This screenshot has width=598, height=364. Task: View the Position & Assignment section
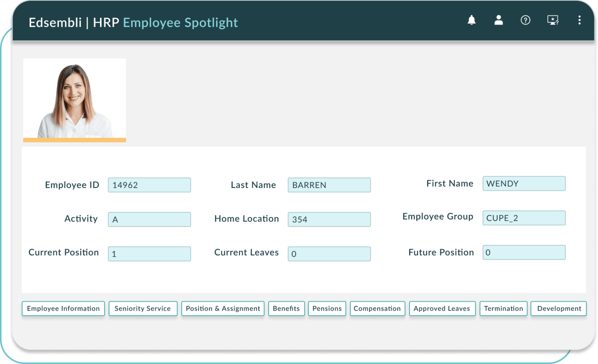223,308
